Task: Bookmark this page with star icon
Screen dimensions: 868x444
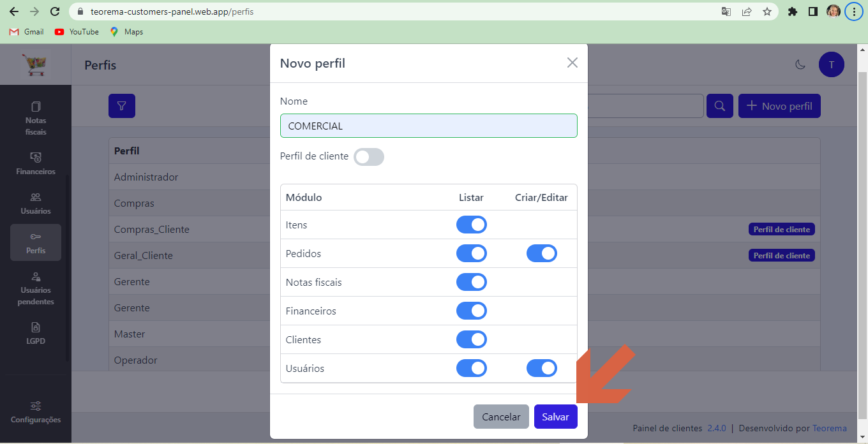Action: pos(767,11)
